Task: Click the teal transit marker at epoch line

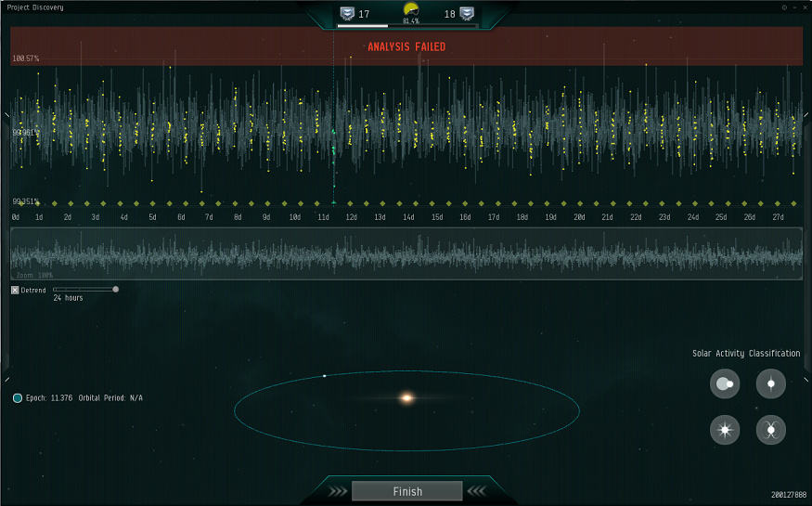Action: [333, 202]
